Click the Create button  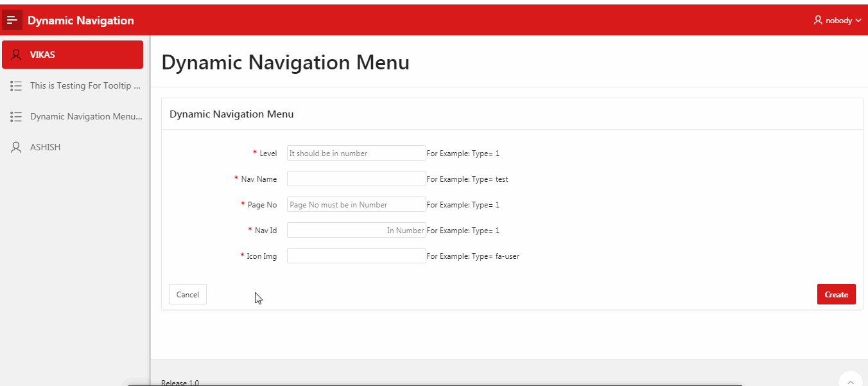click(x=836, y=294)
